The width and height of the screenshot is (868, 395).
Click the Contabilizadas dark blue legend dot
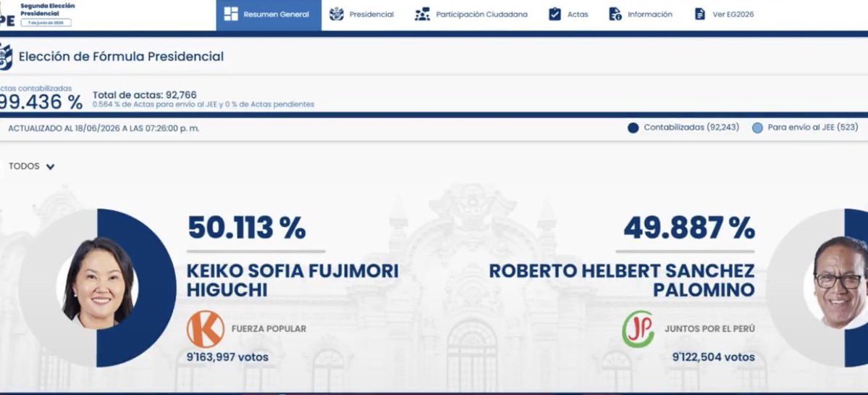[633, 128]
